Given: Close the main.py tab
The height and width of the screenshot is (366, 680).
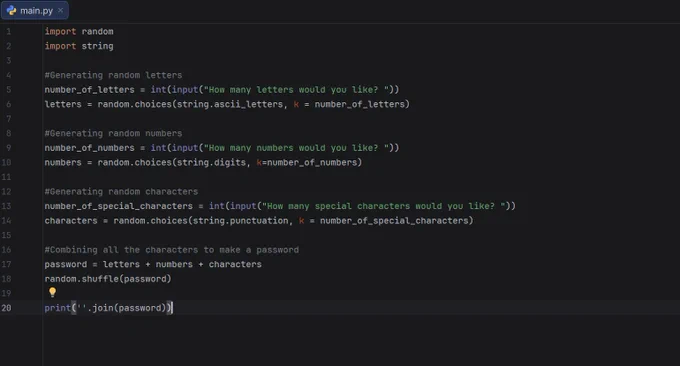Looking at the screenshot, I should [x=61, y=10].
